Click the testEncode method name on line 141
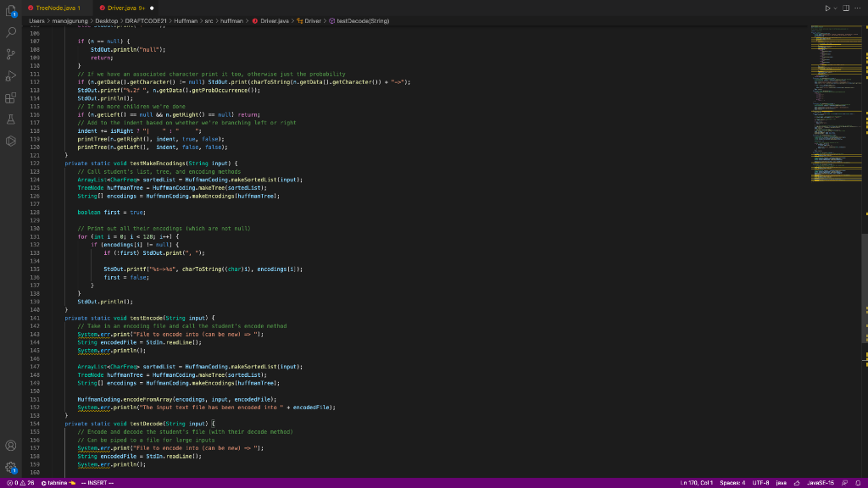Viewport: 868px width, 488px height. [146, 319]
